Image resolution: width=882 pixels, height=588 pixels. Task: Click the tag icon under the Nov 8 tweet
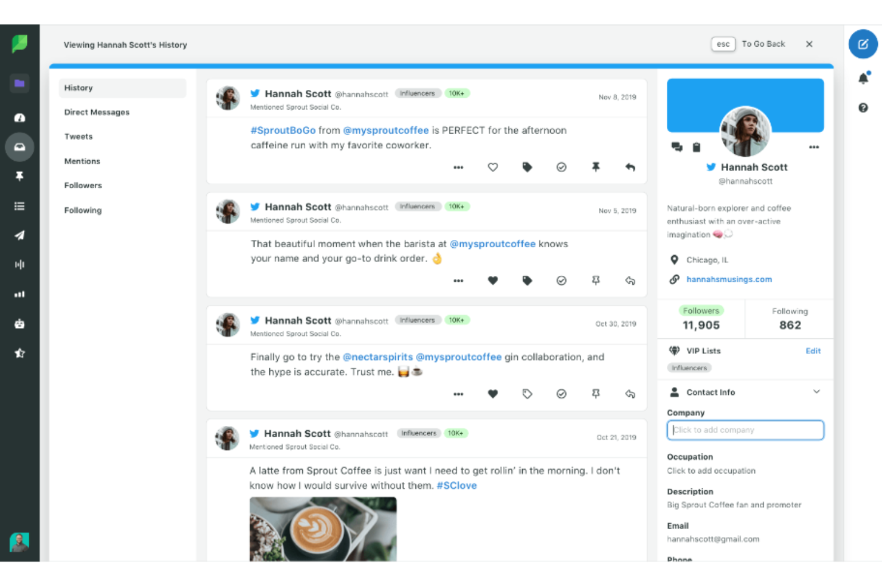coord(527,167)
